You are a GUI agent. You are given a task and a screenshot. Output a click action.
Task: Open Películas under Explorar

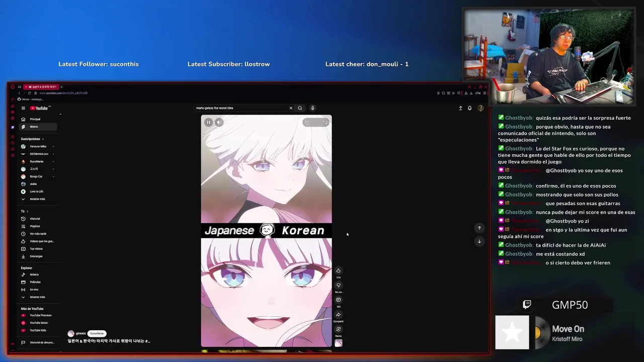[39, 282]
